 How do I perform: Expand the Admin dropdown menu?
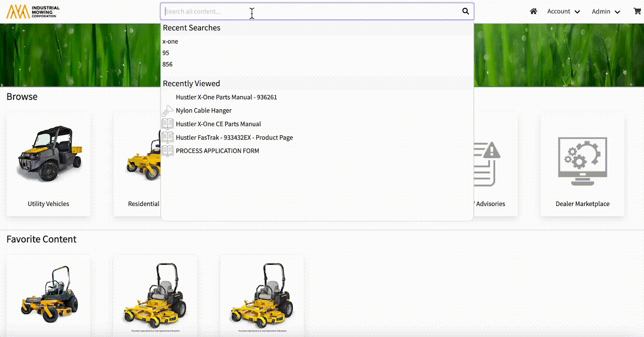coord(606,11)
